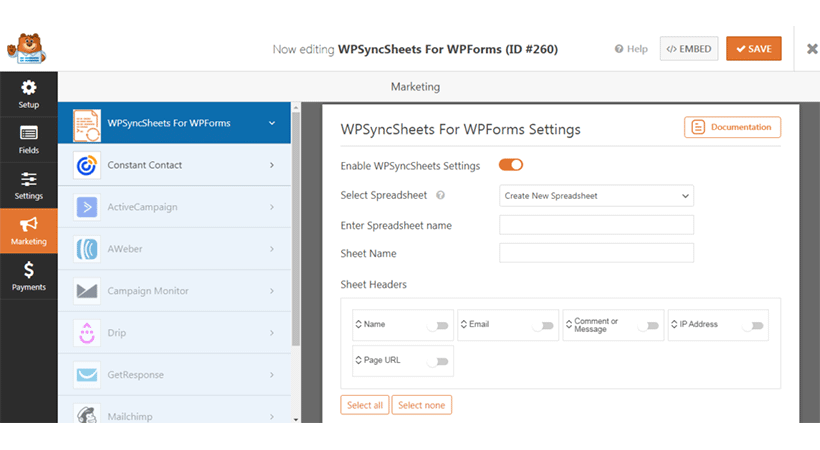Toggle the Page URL header on

438,362
